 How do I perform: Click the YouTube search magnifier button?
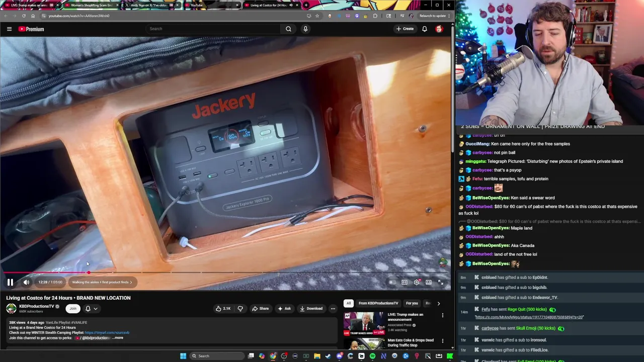288,29
